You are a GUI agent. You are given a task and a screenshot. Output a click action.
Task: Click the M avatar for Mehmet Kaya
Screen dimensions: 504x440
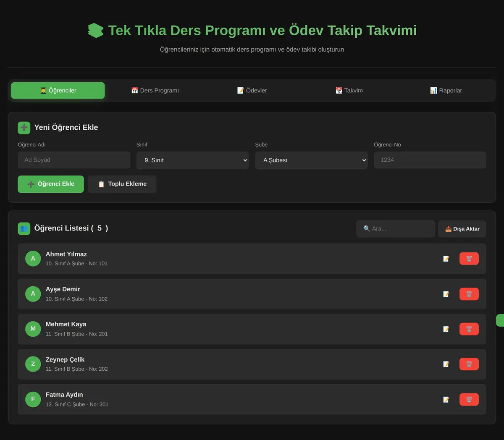[33, 329]
